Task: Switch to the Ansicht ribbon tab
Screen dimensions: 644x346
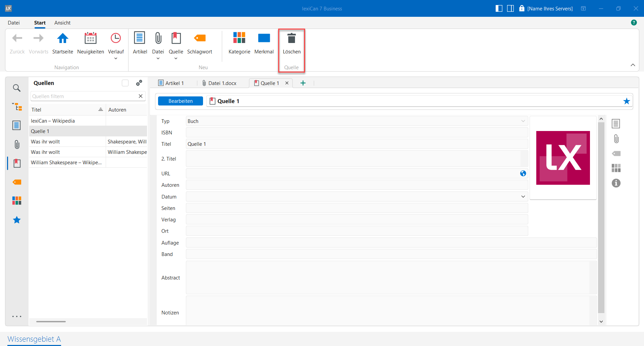Action: tap(62, 23)
